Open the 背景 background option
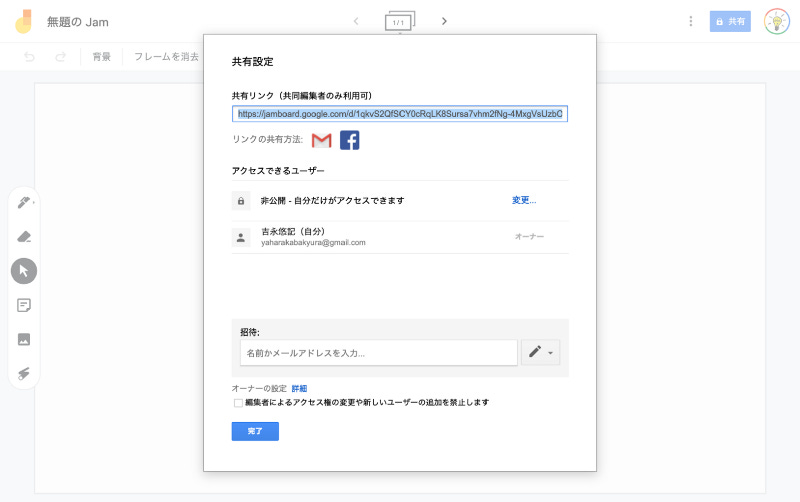The height and width of the screenshot is (502, 800). click(102, 57)
